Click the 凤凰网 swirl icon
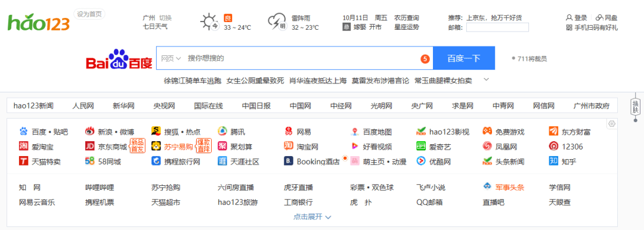644x230 pixels. click(x=487, y=146)
